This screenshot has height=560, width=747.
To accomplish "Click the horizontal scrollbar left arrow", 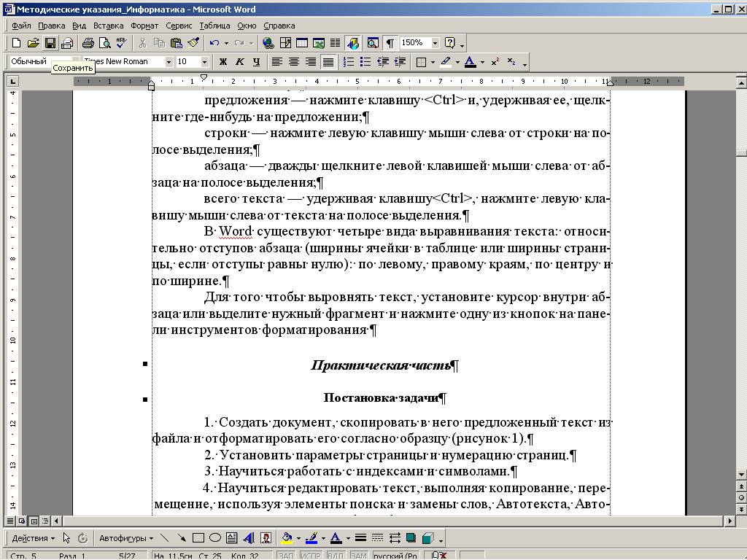I will tap(56, 521).
